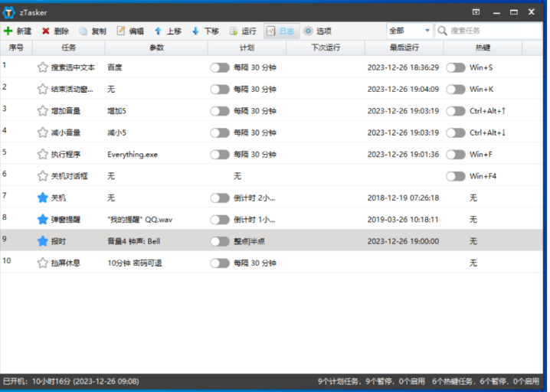The image size is (550, 392).
Task: Enable schedule toggle for 搜索选中文本 task
Action: 220,67
